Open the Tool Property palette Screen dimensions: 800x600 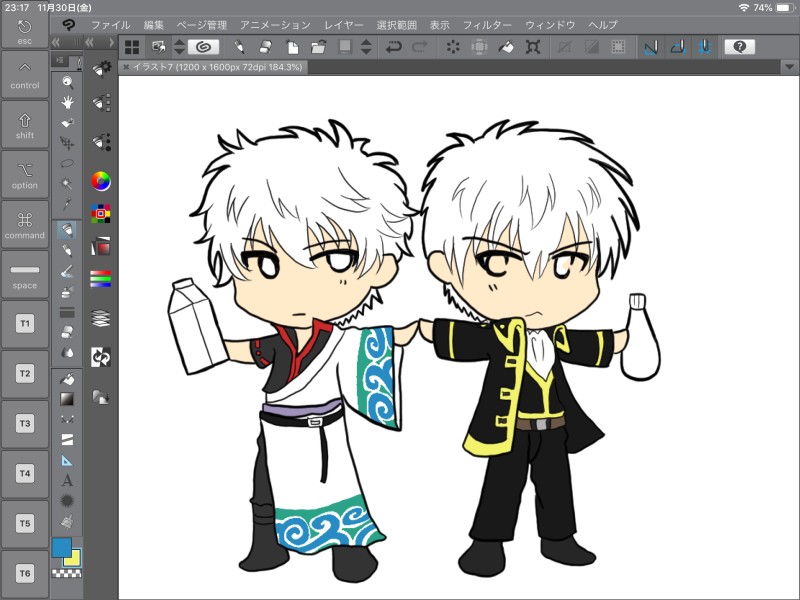tap(102, 69)
